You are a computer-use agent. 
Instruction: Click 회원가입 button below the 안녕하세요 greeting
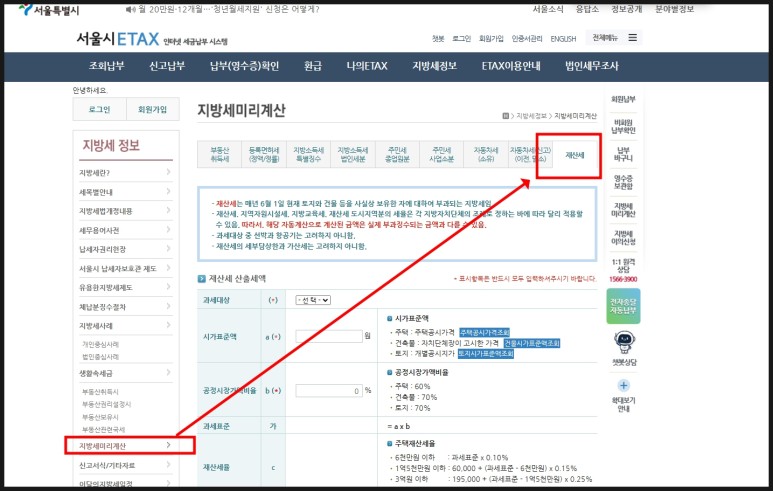[x=152, y=109]
